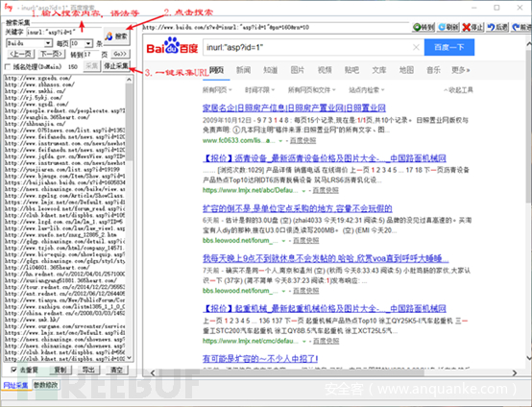Screen dimensions: 532x407
Task: Select the http://www.0751news.com/list.asp URL row
Action: 64,131
